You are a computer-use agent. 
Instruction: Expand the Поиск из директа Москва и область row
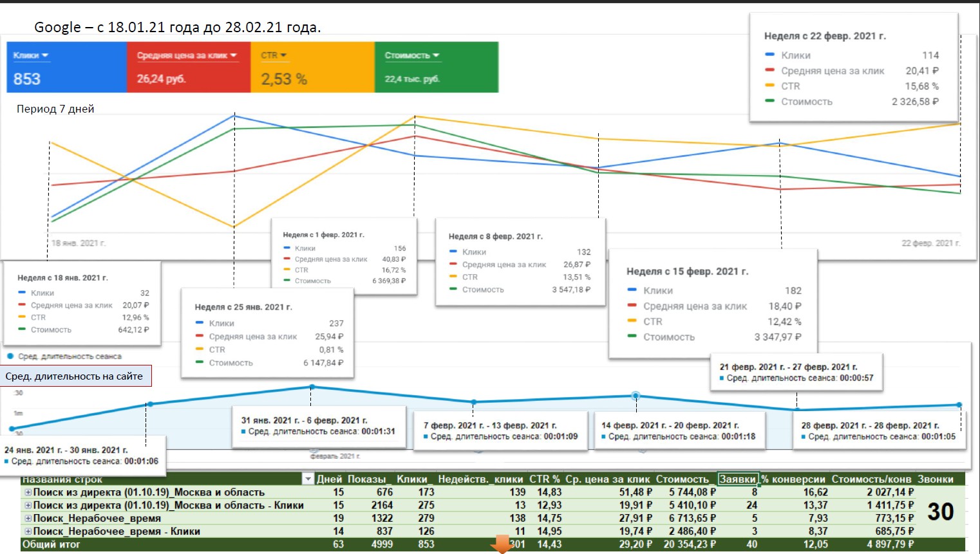[28, 492]
